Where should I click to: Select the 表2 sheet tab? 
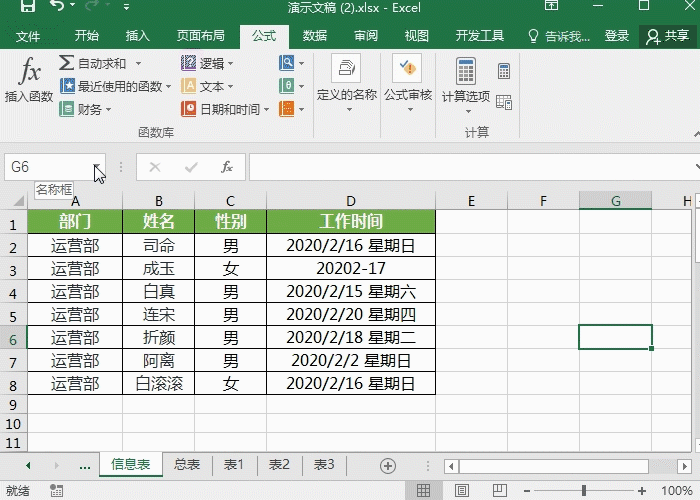coord(279,465)
